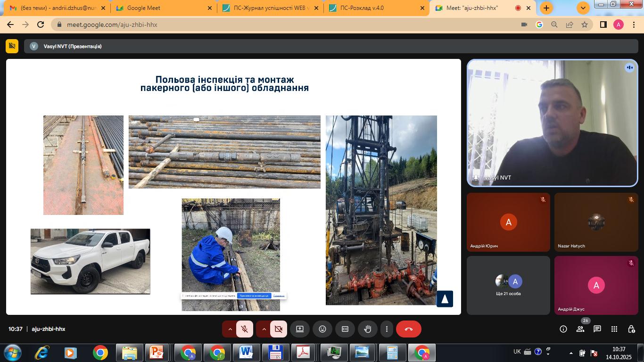Image resolution: width=644 pixels, height=362 pixels.
Task: Unmute the microphone in the call bar
Action: 245,329
